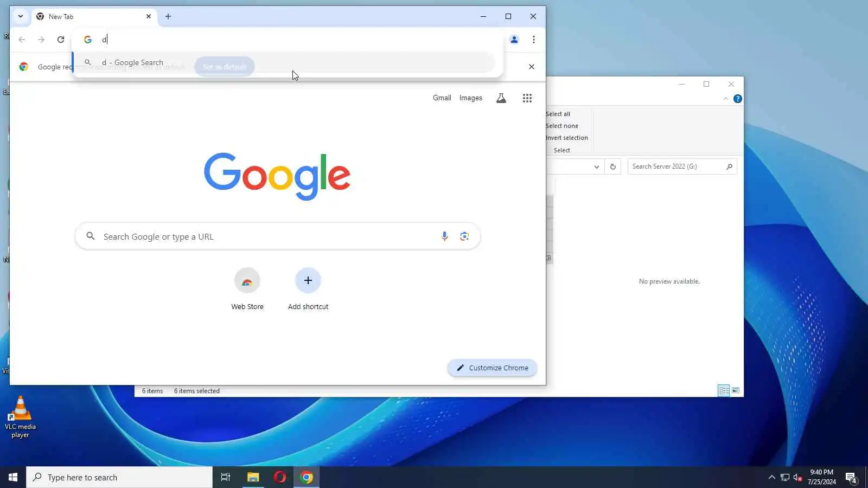Open Task View from the taskbar
The width and height of the screenshot is (868, 488).
(226, 477)
